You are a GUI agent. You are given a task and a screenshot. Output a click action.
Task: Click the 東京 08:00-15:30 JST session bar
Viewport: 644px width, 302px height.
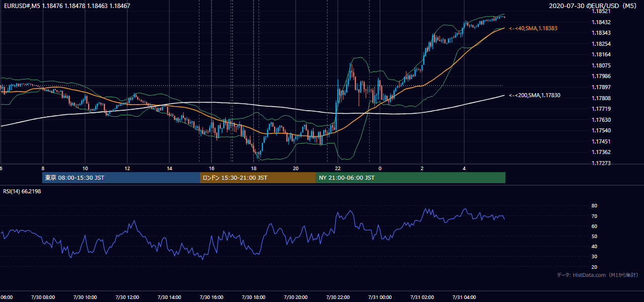coord(121,178)
